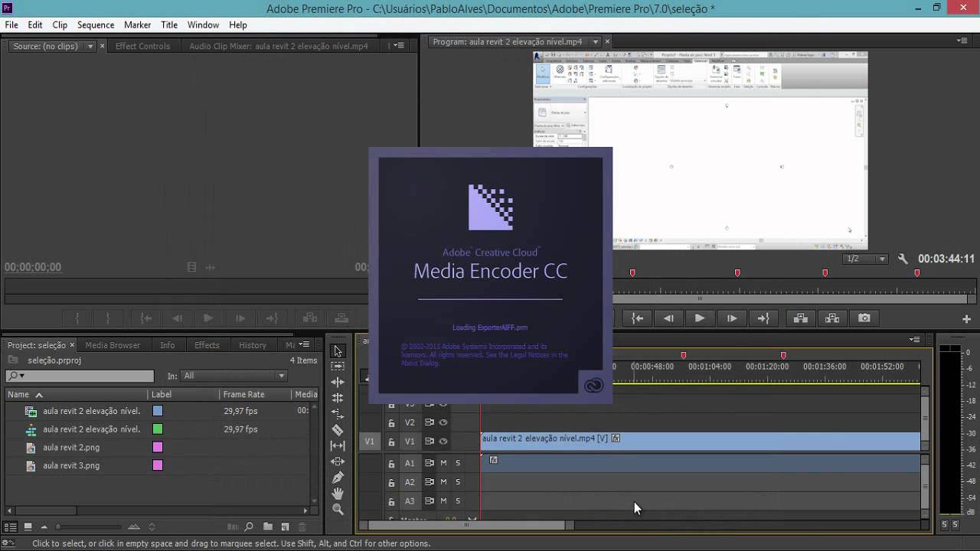Pick the Pen tool
The image size is (980, 551).
tap(338, 478)
